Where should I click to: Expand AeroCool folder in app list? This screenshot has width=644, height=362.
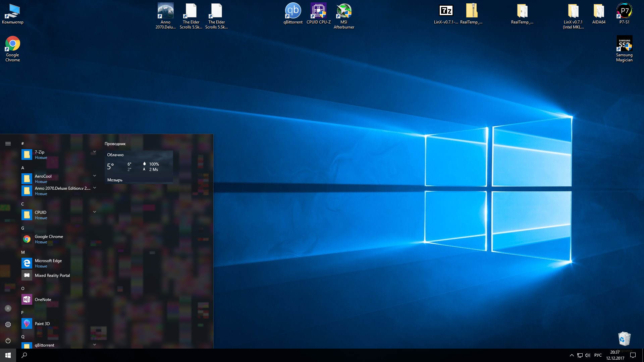(95, 176)
